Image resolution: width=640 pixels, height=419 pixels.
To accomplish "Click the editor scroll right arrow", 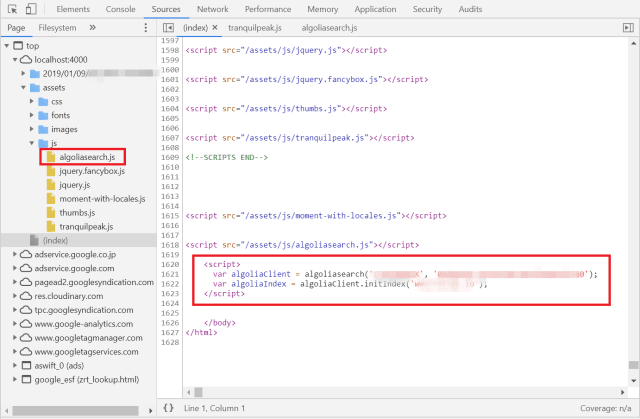I will (x=622, y=392).
